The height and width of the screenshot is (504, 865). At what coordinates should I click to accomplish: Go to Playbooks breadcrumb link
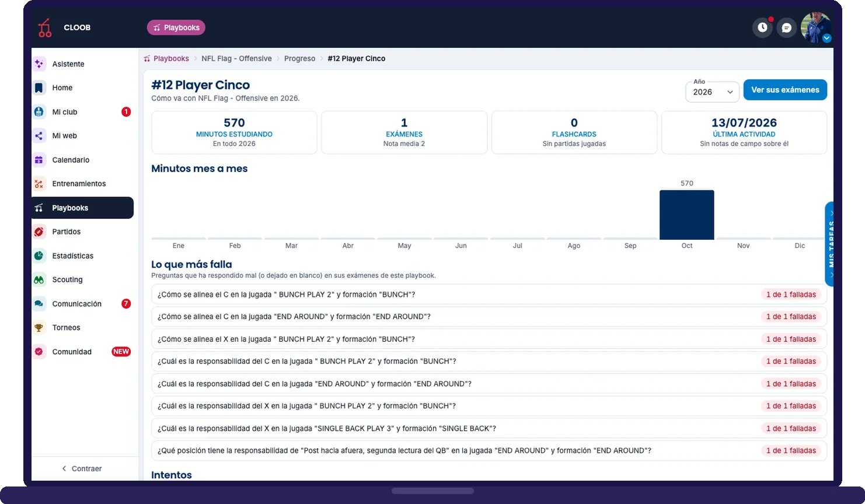(x=166, y=58)
